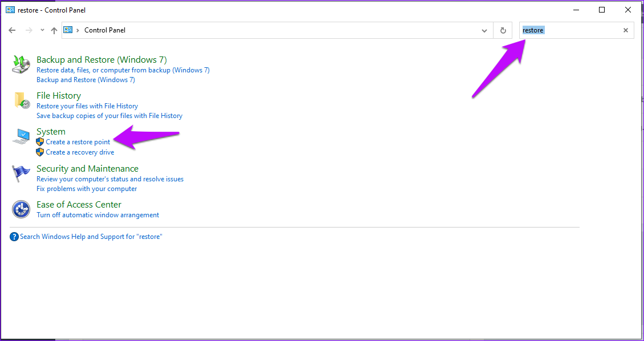Open Save backup copies of your files
644x341 pixels.
109,116
